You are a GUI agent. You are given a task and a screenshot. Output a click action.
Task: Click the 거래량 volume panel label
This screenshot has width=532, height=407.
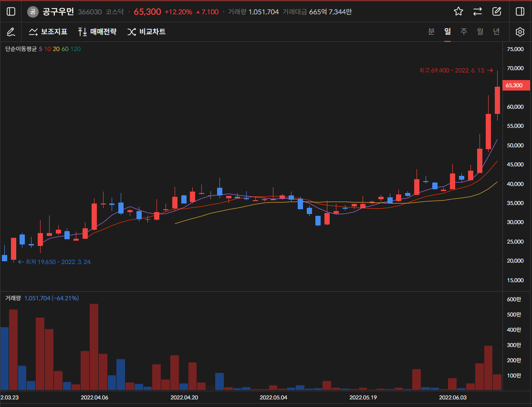click(x=13, y=298)
